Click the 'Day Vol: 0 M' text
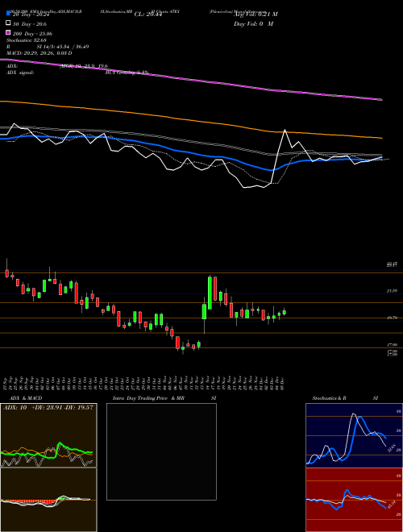Viewport: 403px width, 532px height. [x=253, y=24]
